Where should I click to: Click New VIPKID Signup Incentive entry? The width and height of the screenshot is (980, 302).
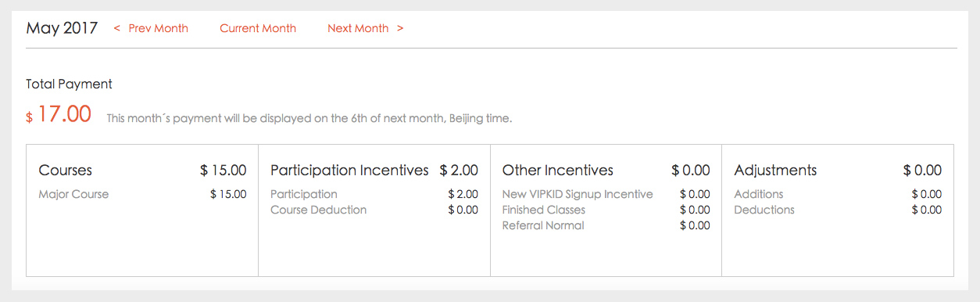pyautogui.click(x=606, y=194)
